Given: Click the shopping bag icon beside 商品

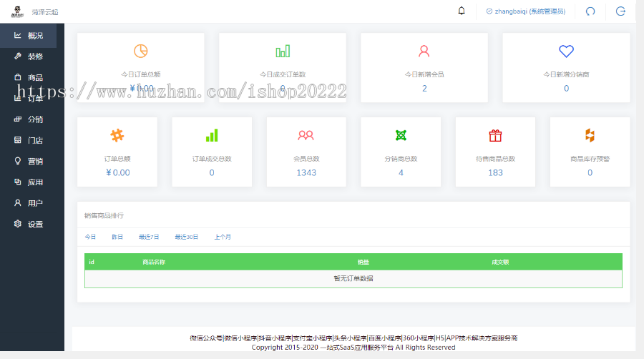Looking at the screenshot, I should coord(18,77).
